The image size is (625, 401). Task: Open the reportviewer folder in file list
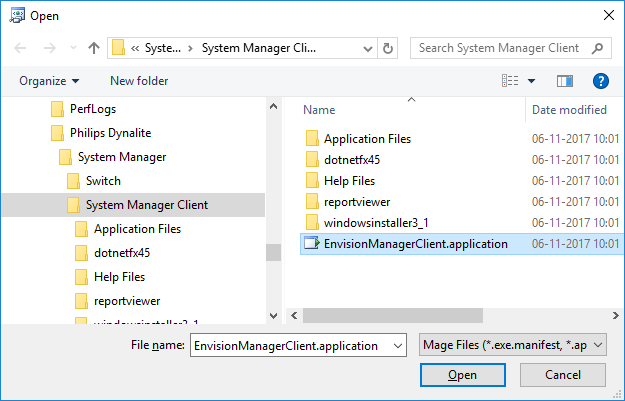click(x=357, y=201)
